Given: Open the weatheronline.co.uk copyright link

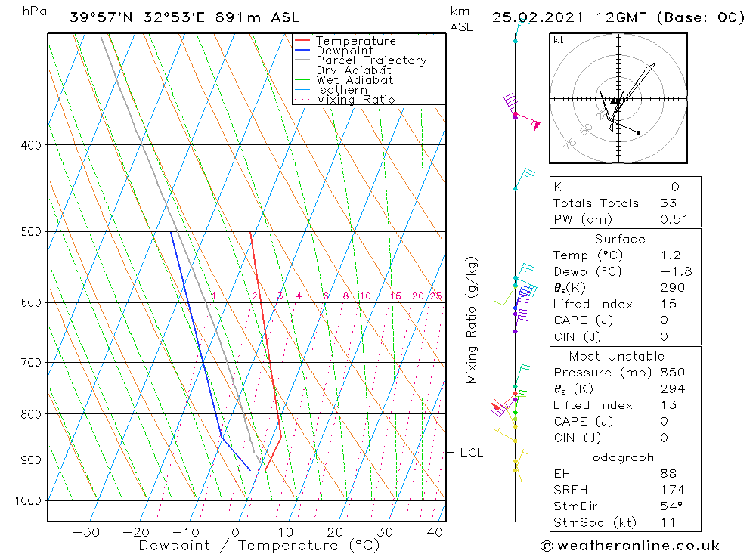Looking at the screenshot, I should (630, 546).
